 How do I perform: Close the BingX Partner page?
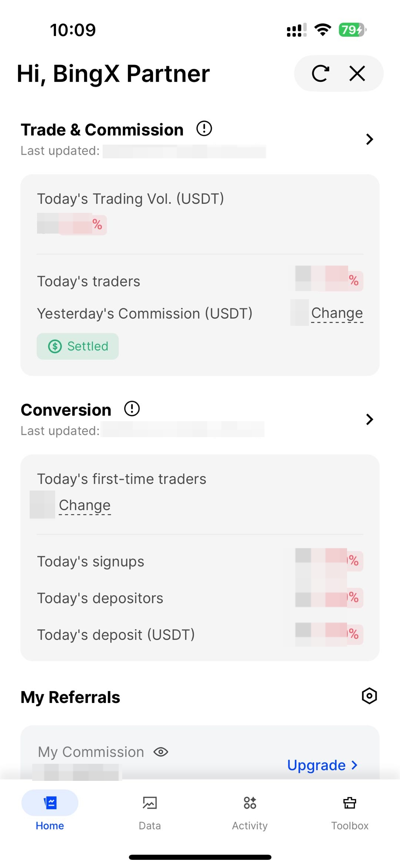[x=357, y=73]
